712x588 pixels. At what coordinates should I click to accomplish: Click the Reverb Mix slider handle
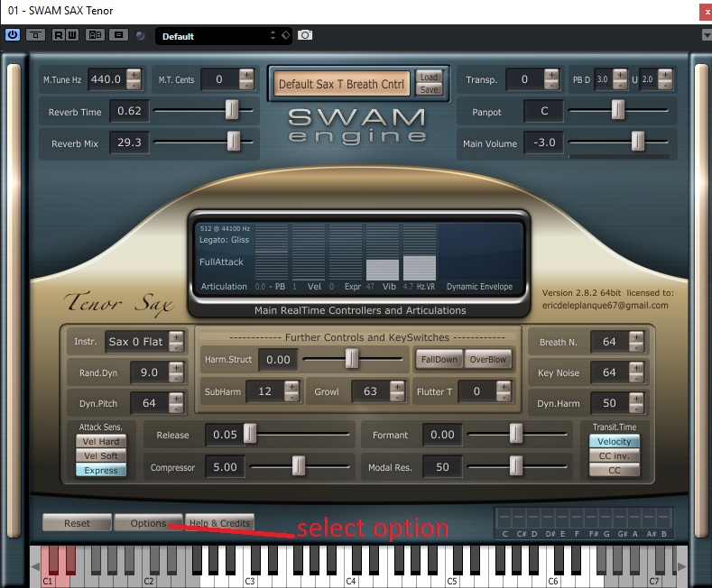click(x=234, y=141)
